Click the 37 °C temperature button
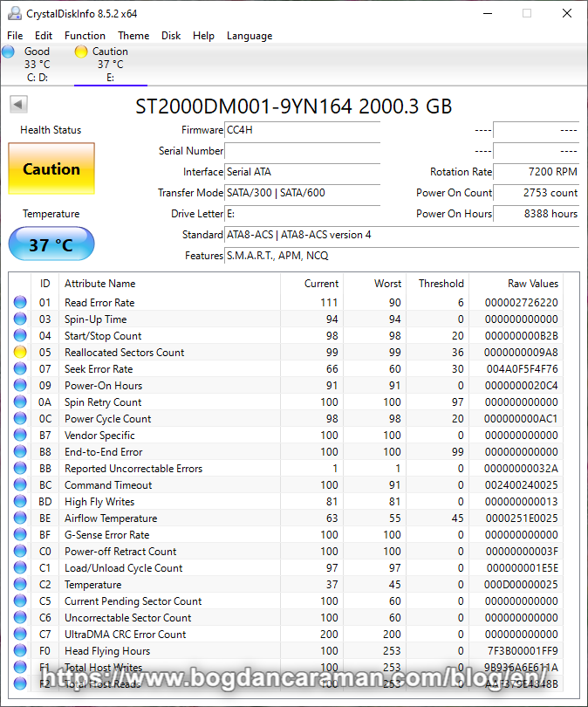The height and width of the screenshot is (707, 588). [51, 244]
